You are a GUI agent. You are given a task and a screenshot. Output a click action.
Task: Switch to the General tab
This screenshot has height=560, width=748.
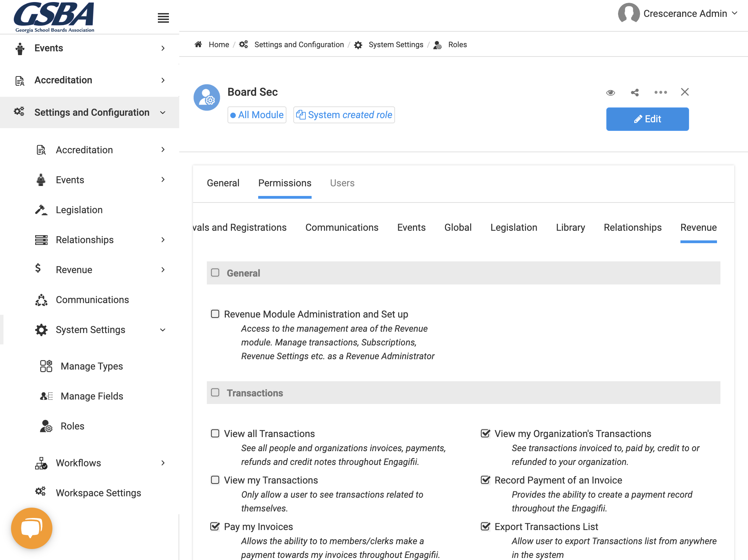point(223,183)
